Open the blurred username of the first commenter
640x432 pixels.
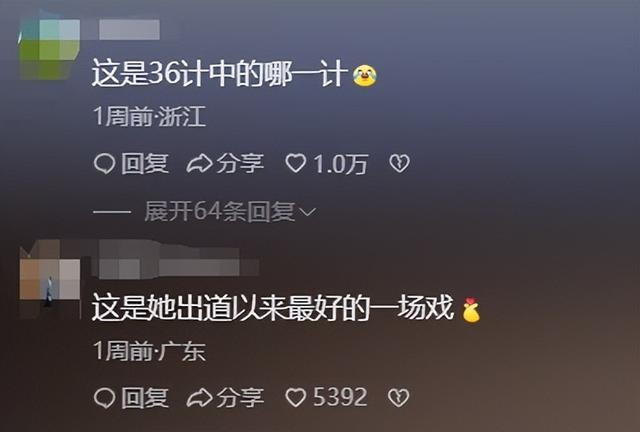[x=129, y=29]
